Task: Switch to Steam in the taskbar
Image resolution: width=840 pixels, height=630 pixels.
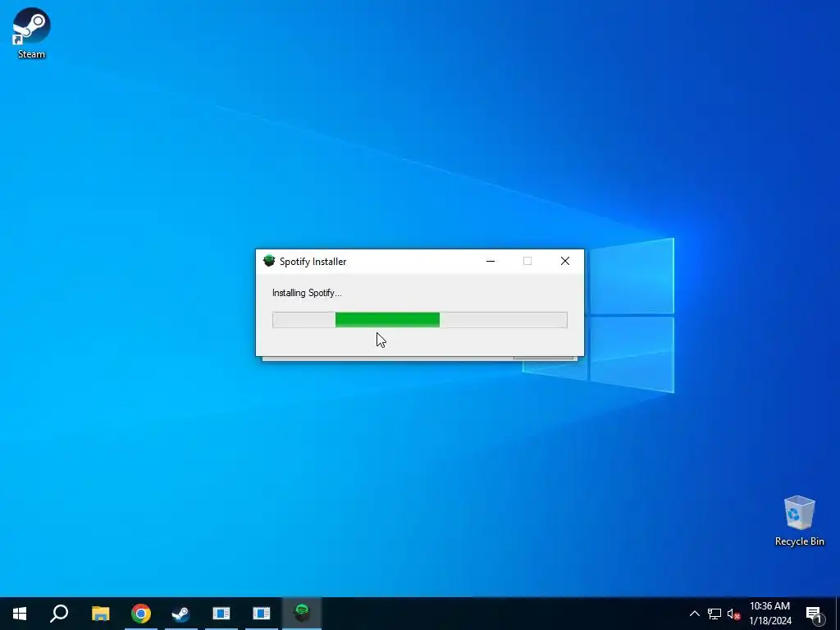Action: [x=181, y=614]
